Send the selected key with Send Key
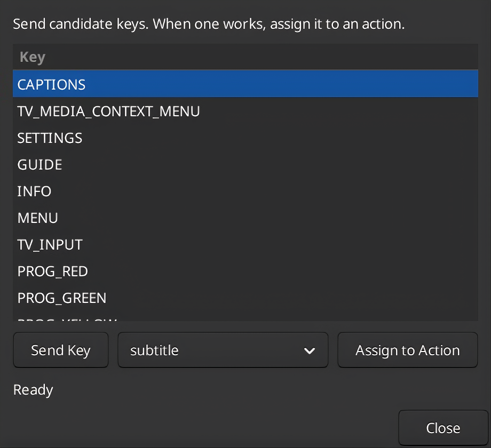Screen dimensions: 491x448 (x=61, y=350)
